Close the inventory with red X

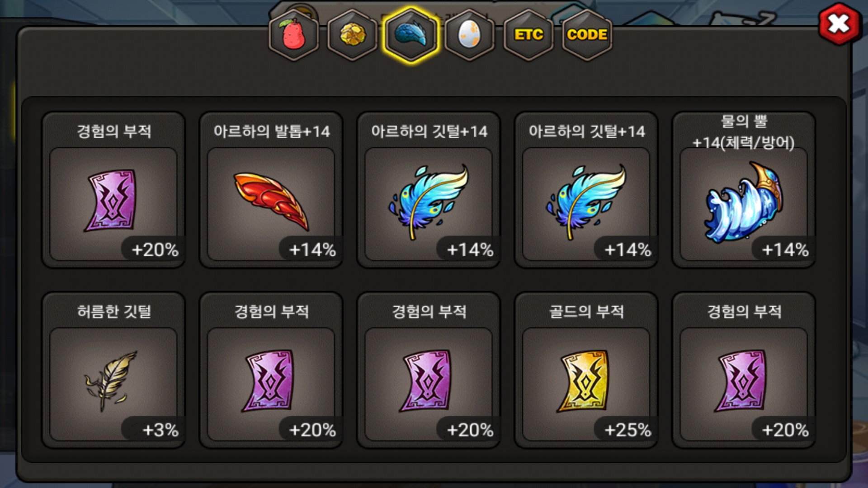click(839, 23)
